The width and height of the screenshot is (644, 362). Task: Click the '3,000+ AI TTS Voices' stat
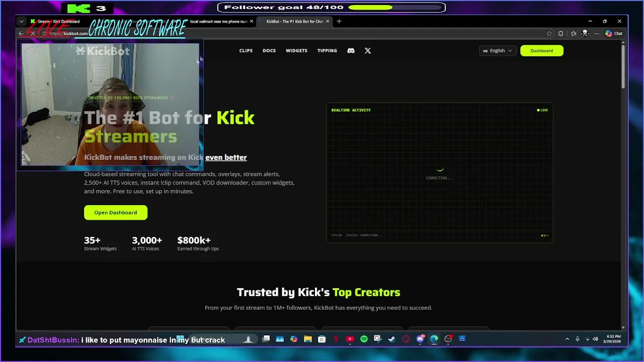147,243
